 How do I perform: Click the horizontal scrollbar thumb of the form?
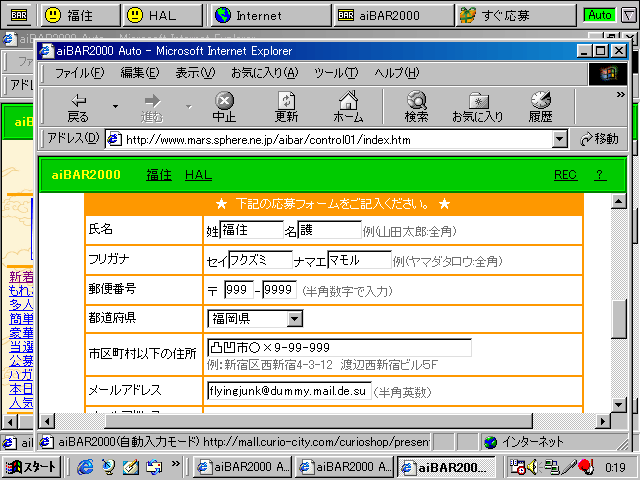[x=319, y=421]
